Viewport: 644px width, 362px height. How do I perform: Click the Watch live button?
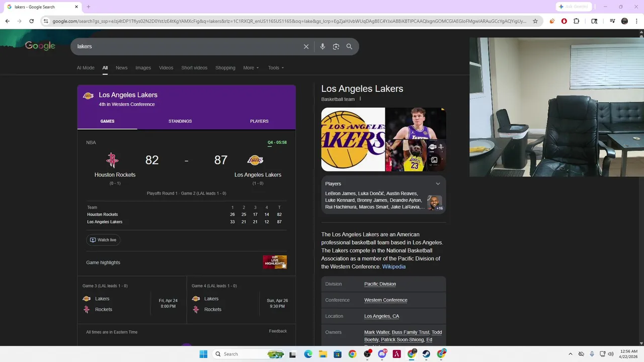tap(103, 240)
